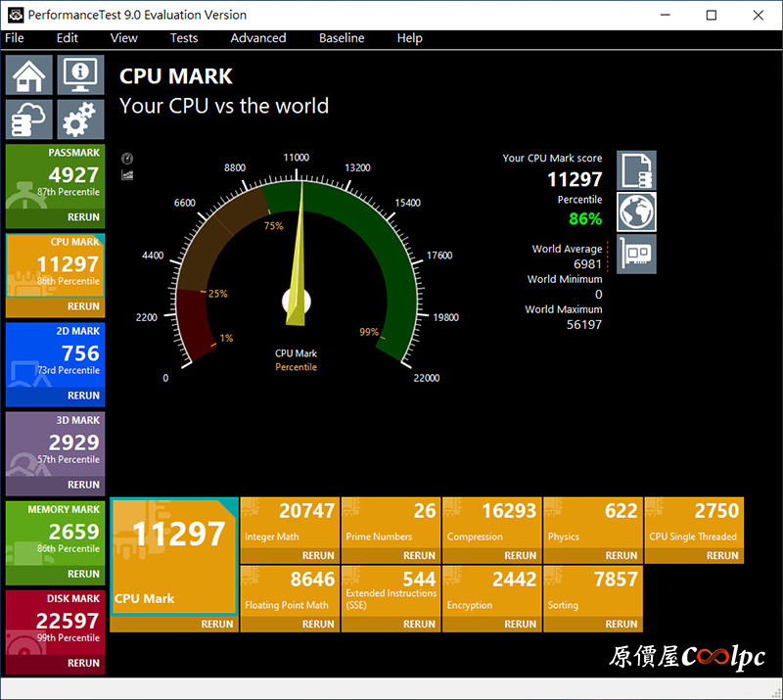This screenshot has width=783, height=700.
Task: Open the Help menu
Action: 409,38
